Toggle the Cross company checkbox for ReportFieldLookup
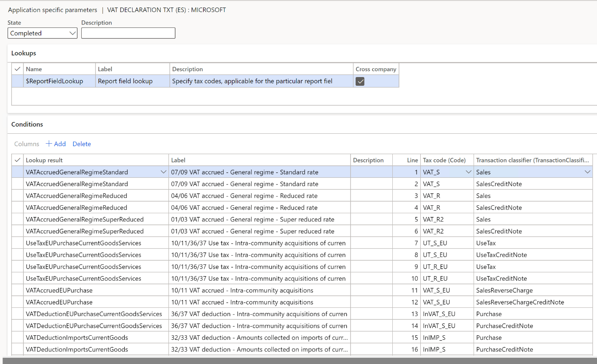597x364 pixels. (360, 81)
